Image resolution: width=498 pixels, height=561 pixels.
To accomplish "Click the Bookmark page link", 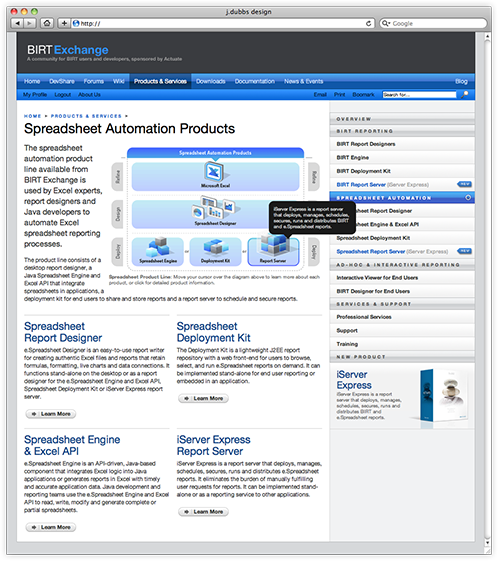I will click(363, 94).
